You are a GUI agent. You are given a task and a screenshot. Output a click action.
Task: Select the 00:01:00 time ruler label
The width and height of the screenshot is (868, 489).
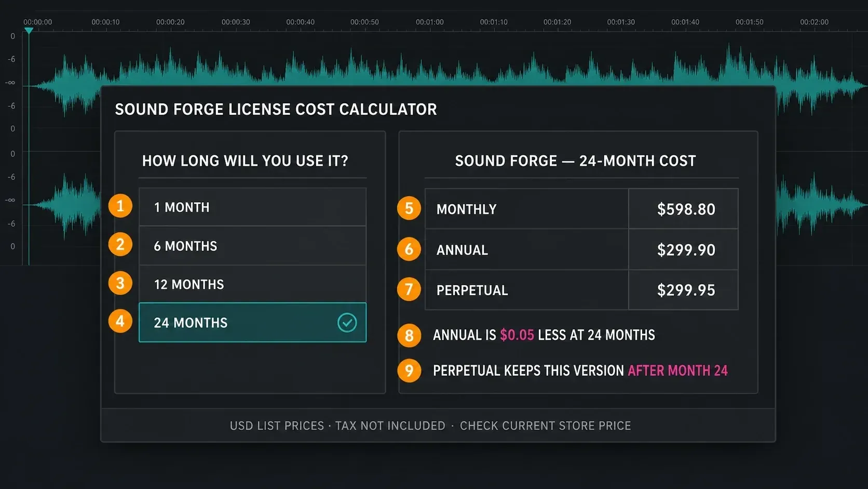click(429, 22)
